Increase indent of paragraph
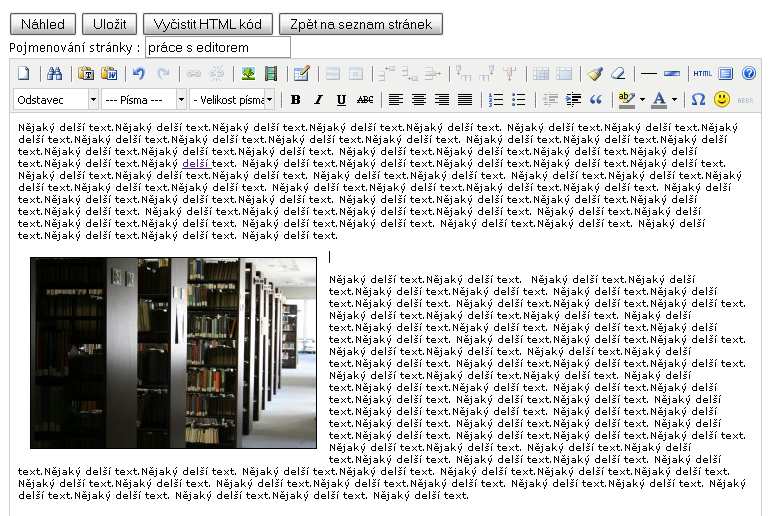This screenshot has height=516, width=771. click(573, 100)
